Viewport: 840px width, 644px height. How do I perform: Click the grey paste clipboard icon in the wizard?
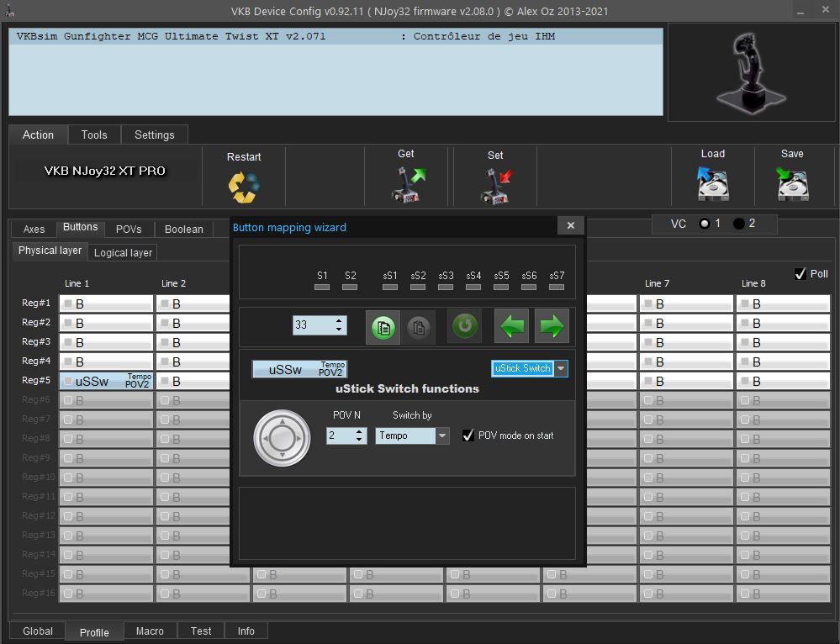(x=419, y=327)
